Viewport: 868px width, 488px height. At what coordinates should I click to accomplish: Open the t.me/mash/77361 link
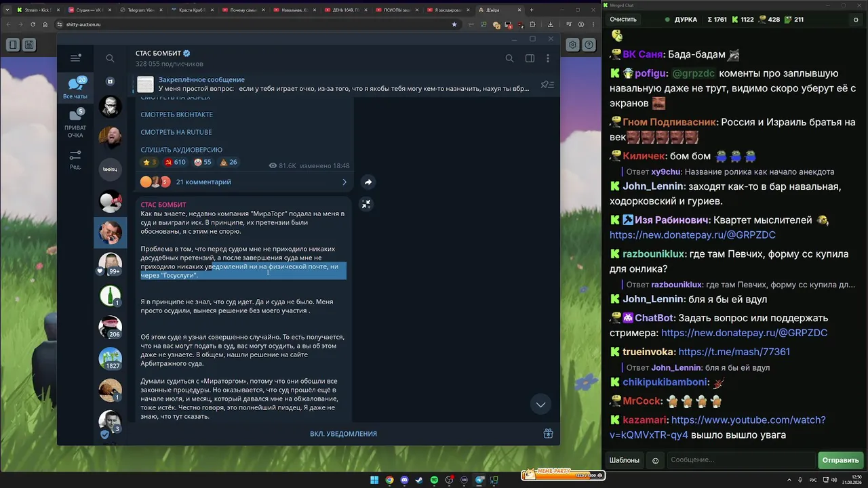point(734,352)
